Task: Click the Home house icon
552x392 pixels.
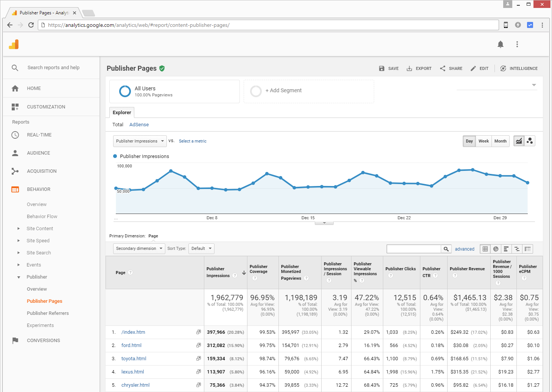Action: [15, 88]
